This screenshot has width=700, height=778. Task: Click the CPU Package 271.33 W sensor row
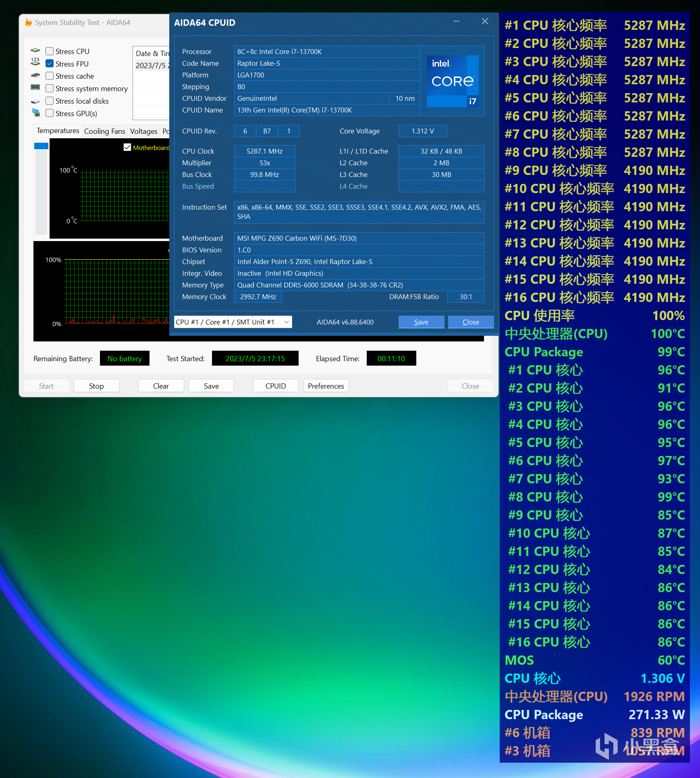coord(595,715)
